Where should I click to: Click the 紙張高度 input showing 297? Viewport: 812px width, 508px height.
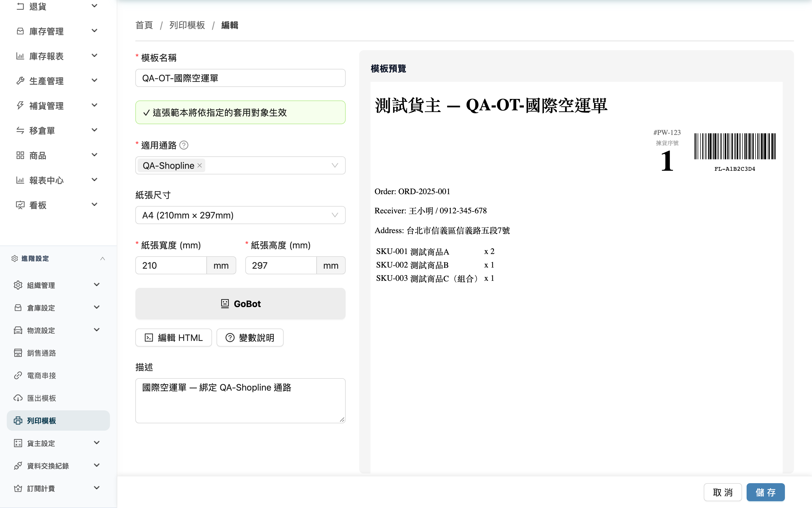281,265
